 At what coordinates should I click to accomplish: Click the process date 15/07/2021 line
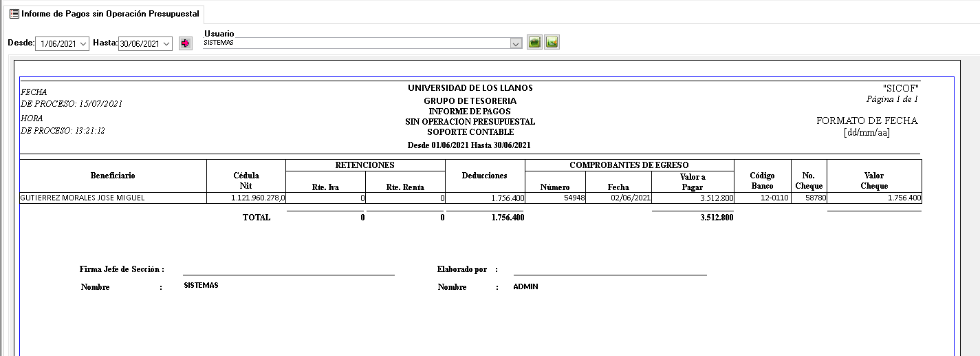[72, 104]
